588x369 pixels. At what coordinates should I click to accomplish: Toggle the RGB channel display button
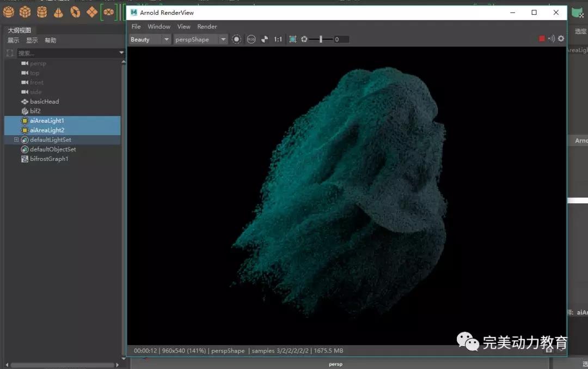(x=251, y=39)
